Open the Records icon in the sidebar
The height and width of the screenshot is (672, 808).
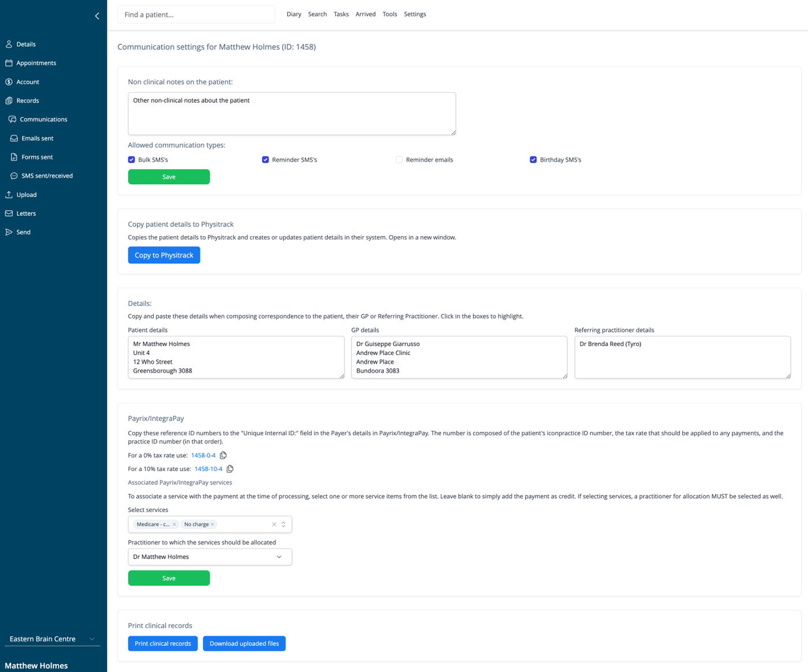(x=9, y=100)
